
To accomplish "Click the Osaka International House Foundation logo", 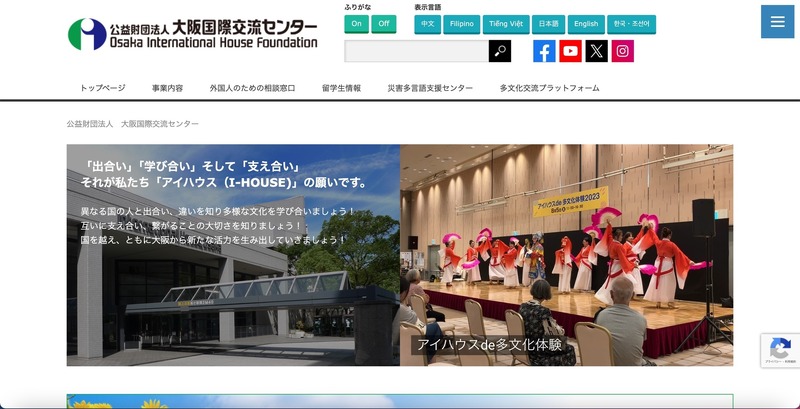I will (x=192, y=34).
